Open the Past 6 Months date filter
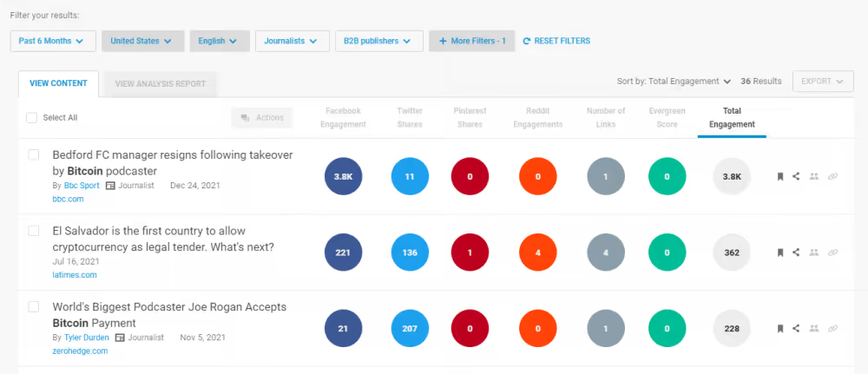This screenshot has width=868, height=374. pyautogui.click(x=53, y=41)
